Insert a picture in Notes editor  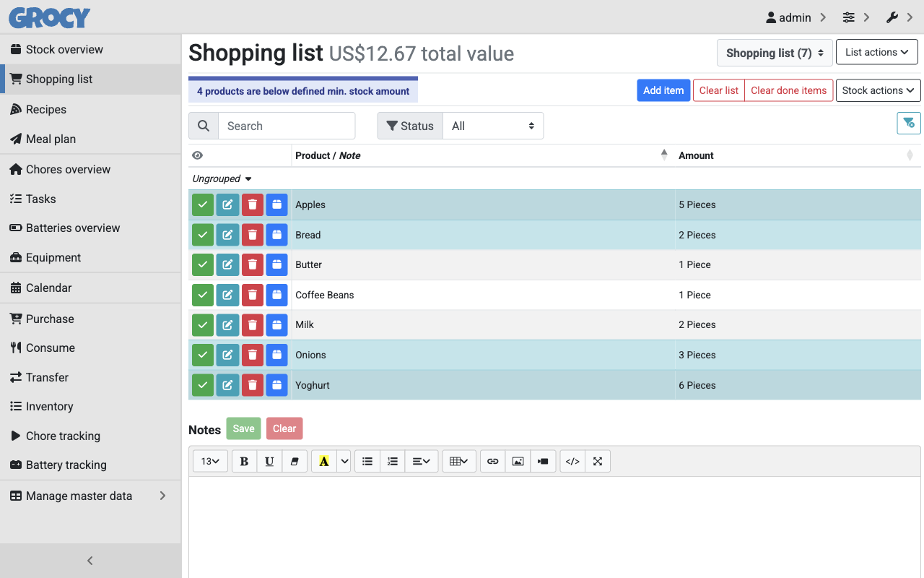pyautogui.click(x=518, y=461)
